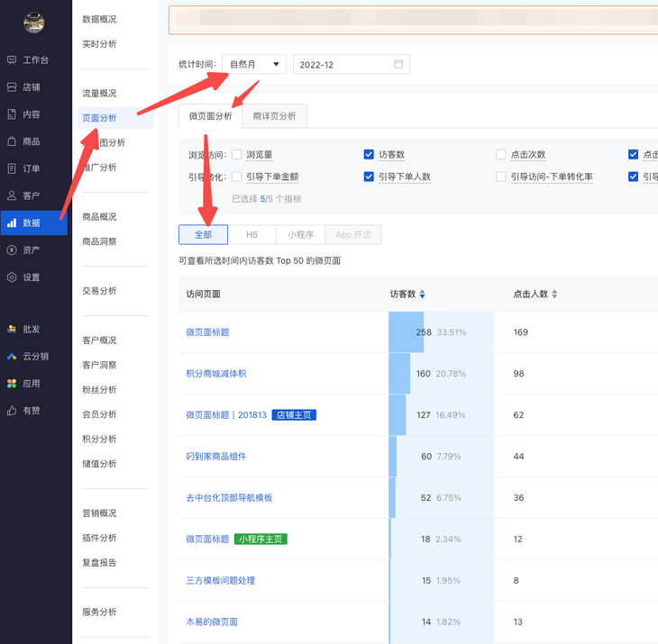The image size is (658, 644).
Task: Click the 2022-12 date input field
Action: tap(343, 64)
